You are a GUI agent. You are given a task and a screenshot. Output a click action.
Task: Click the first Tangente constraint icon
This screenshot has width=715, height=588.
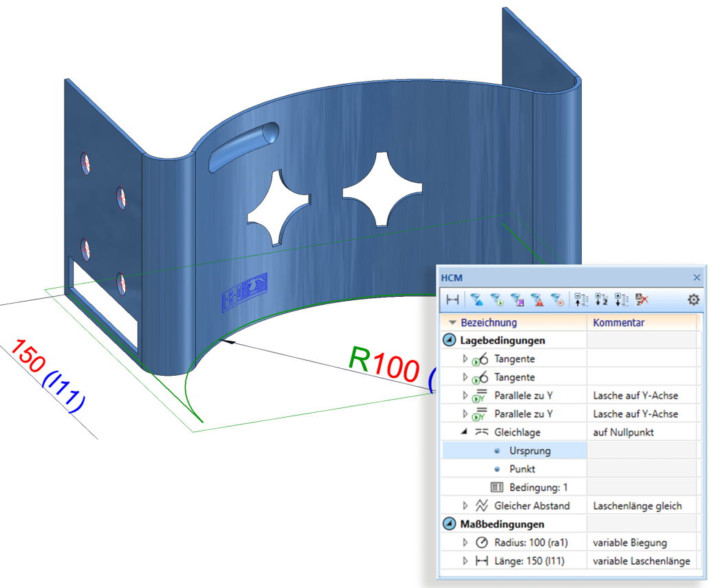point(480,359)
